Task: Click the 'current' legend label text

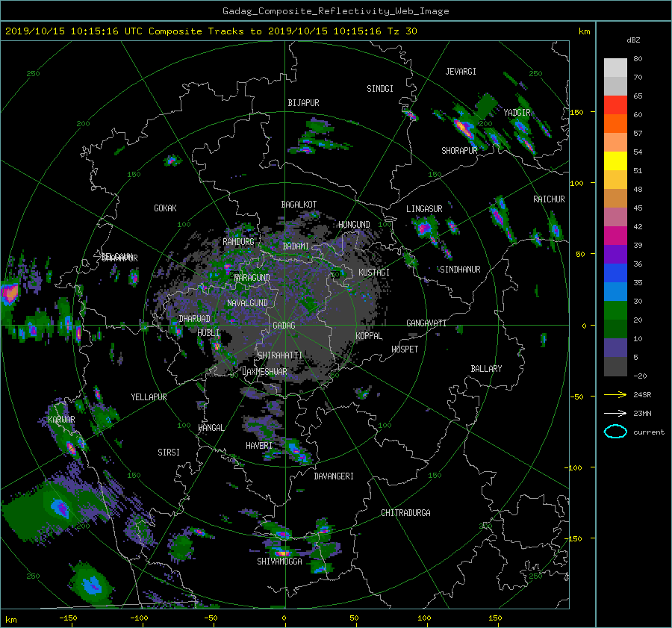Action: point(648,432)
